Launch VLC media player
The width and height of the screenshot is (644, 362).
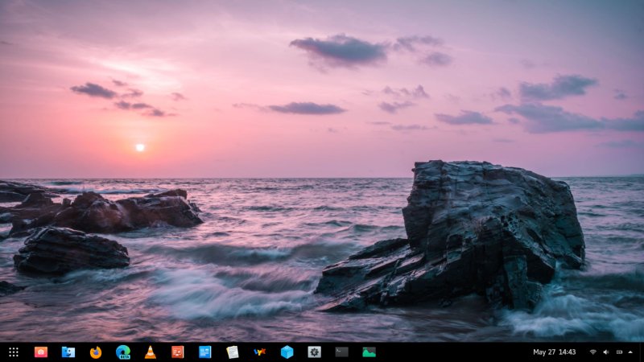click(x=151, y=352)
